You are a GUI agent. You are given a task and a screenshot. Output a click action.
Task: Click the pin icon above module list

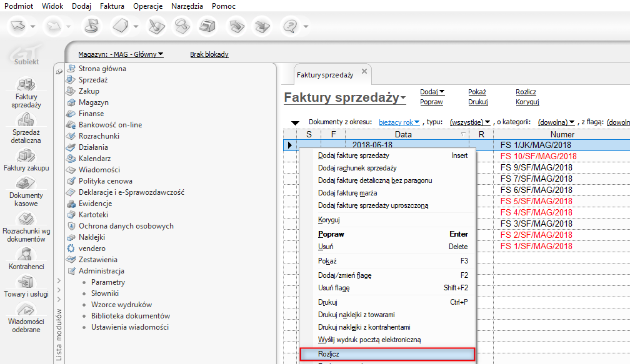[59, 71]
